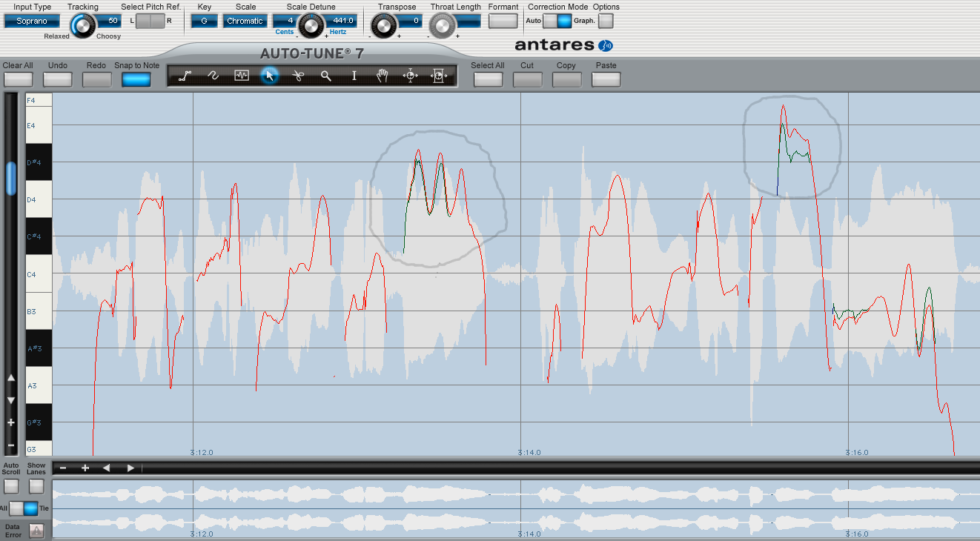980x541 pixels.
Task: Select the Arrow pointer tool
Action: point(270,76)
